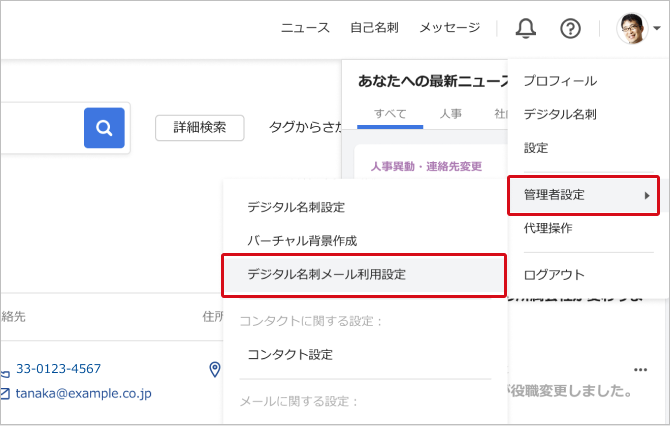Open デジタル名刺設定 submenu entry
This screenshot has width=670, height=426.
click(296, 207)
